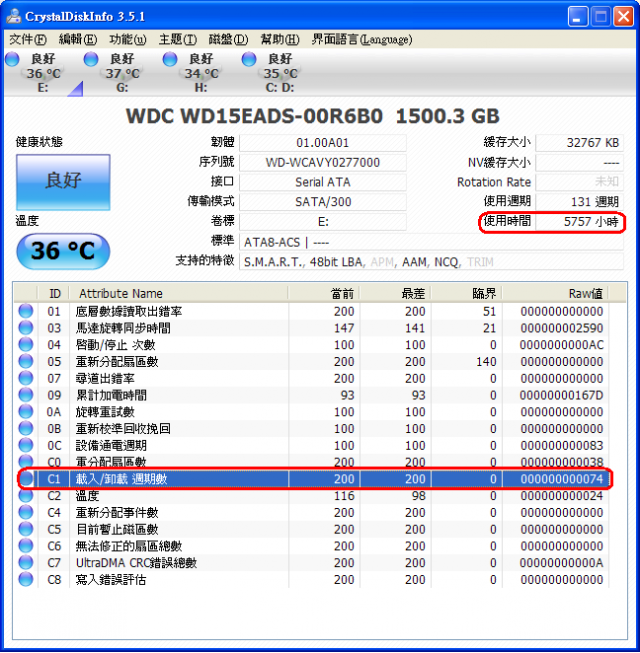Click the status orb for attribute 03

coord(26,328)
